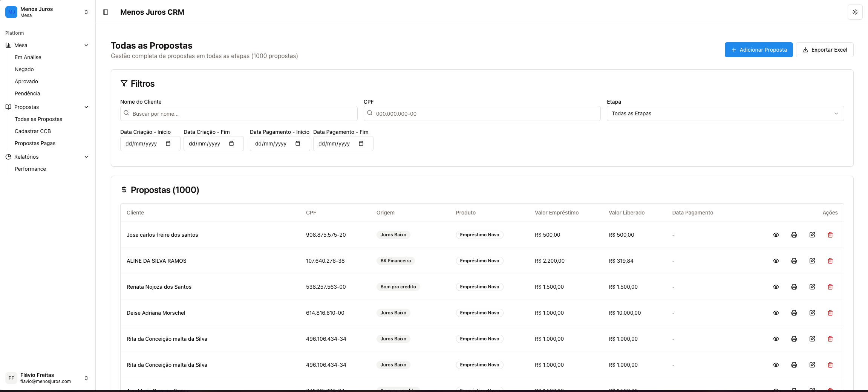Viewport: 868px width, 392px height.
Task: Click the CPF filter field
Action: [x=482, y=113]
